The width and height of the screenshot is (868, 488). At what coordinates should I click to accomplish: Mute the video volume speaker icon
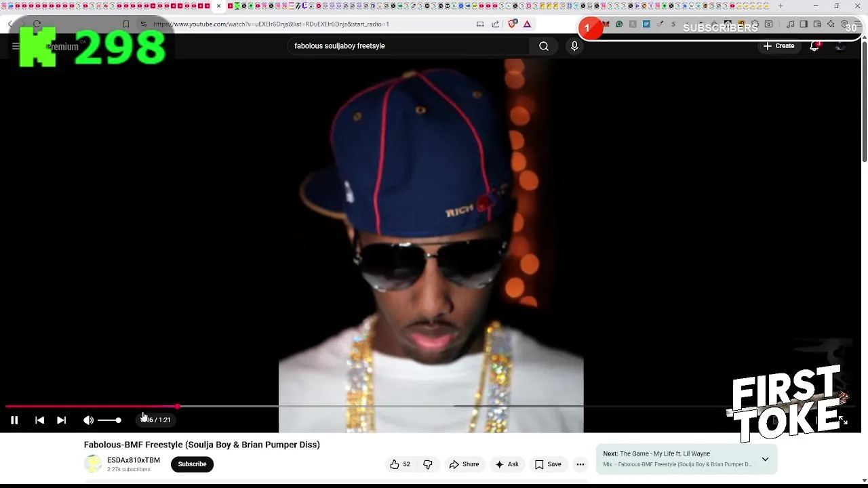click(x=88, y=420)
